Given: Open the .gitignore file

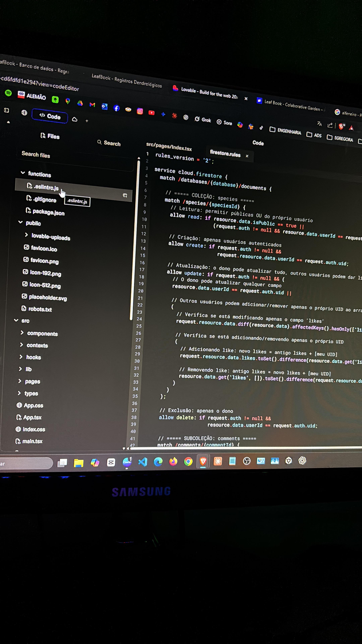Looking at the screenshot, I should tap(41, 199).
